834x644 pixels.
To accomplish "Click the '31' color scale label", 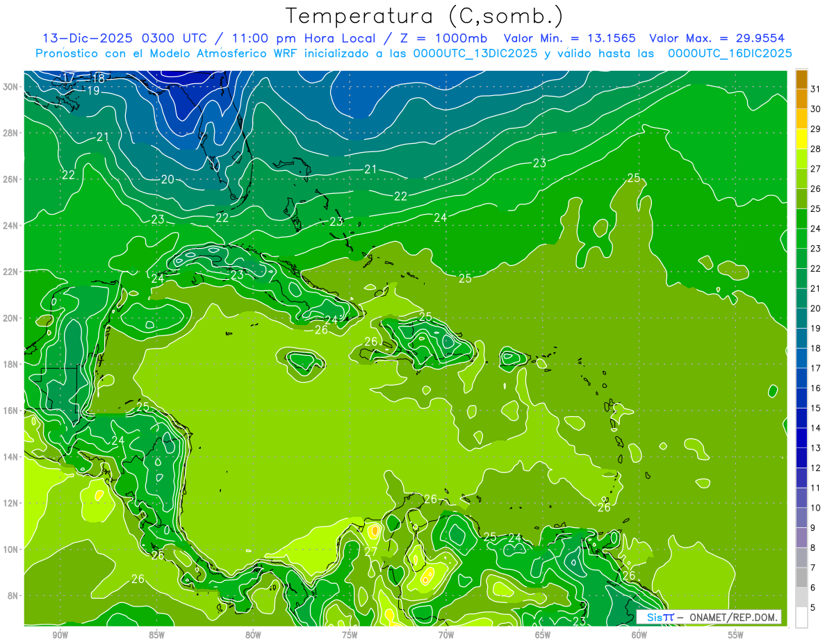I will (x=816, y=88).
